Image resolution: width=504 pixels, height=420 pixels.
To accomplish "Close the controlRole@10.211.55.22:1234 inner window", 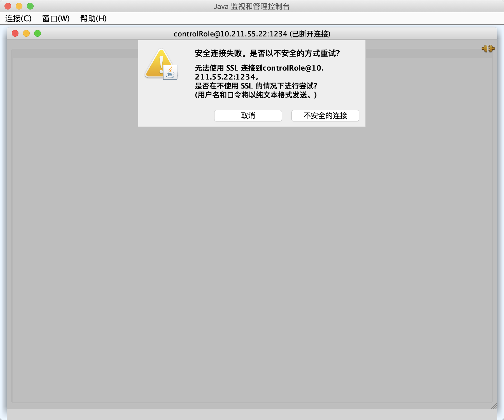I will pos(15,34).
